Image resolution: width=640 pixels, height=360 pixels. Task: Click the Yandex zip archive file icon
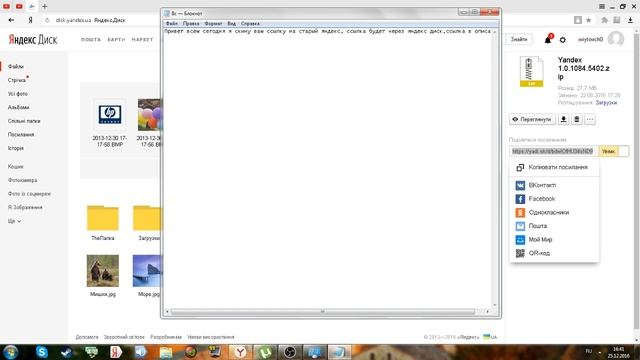pos(531,72)
